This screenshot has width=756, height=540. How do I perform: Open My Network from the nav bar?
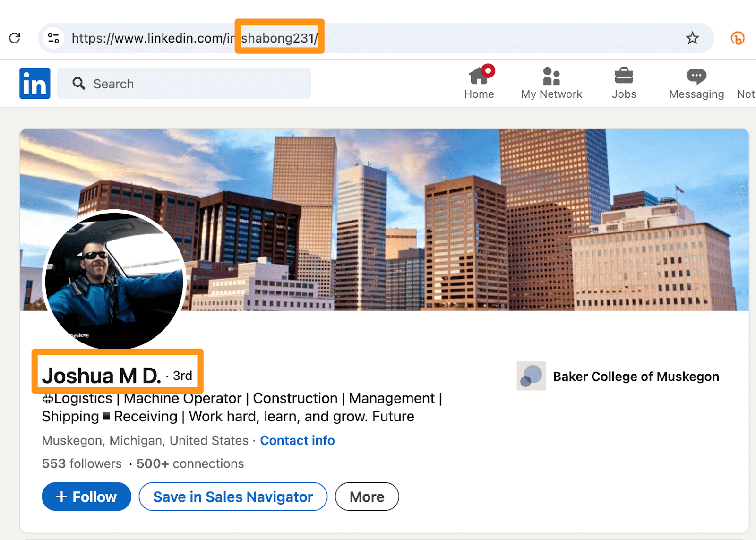click(551, 83)
